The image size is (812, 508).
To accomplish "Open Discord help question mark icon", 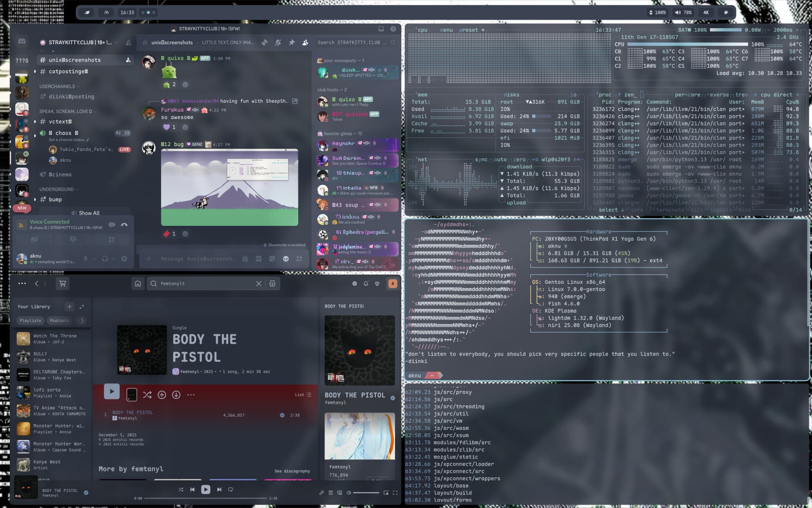I will click(393, 29).
